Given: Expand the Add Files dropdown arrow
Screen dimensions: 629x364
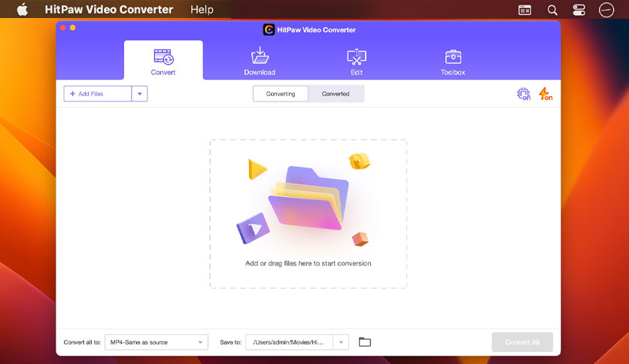Looking at the screenshot, I should pyautogui.click(x=140, y=94).
